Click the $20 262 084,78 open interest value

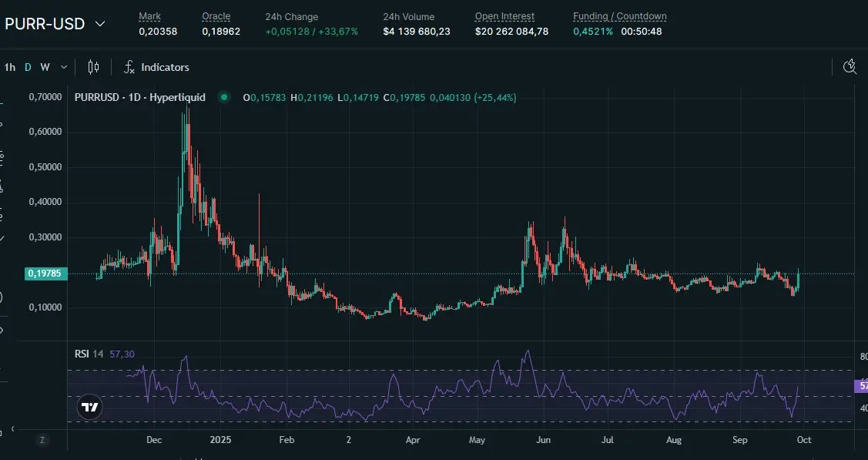(511, 32)
